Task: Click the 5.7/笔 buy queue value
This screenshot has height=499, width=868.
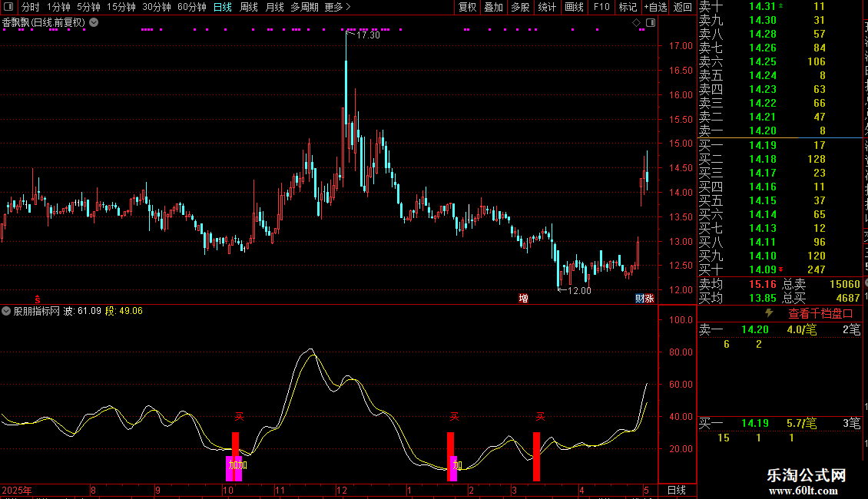Action: 802,423
